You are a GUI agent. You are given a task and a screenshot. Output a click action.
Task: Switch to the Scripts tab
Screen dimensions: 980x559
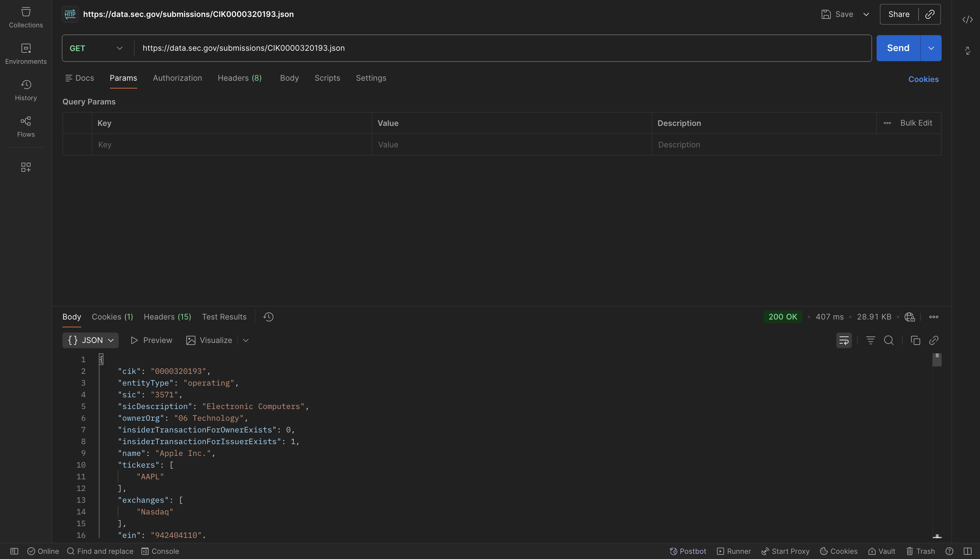[x=327, y=78]
